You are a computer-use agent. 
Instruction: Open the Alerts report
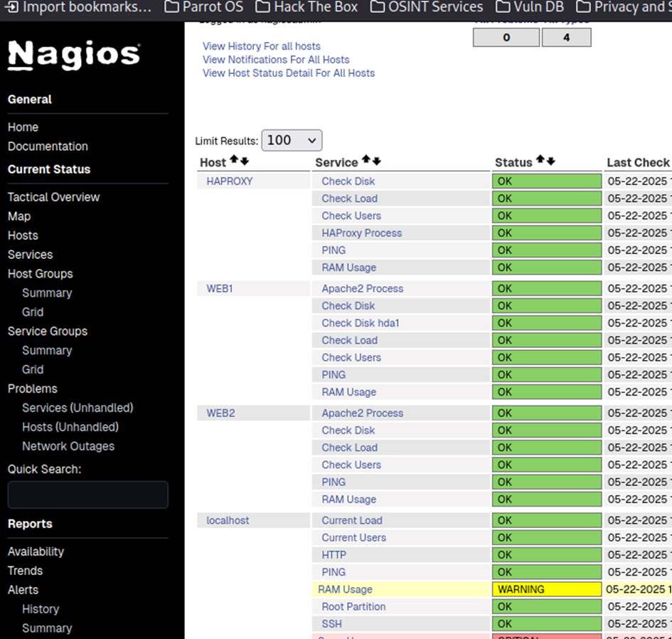click(23, 590)
